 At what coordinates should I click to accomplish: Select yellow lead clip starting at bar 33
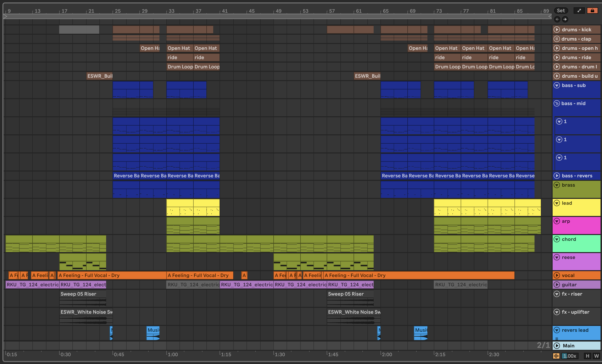[x=180, y=207]
